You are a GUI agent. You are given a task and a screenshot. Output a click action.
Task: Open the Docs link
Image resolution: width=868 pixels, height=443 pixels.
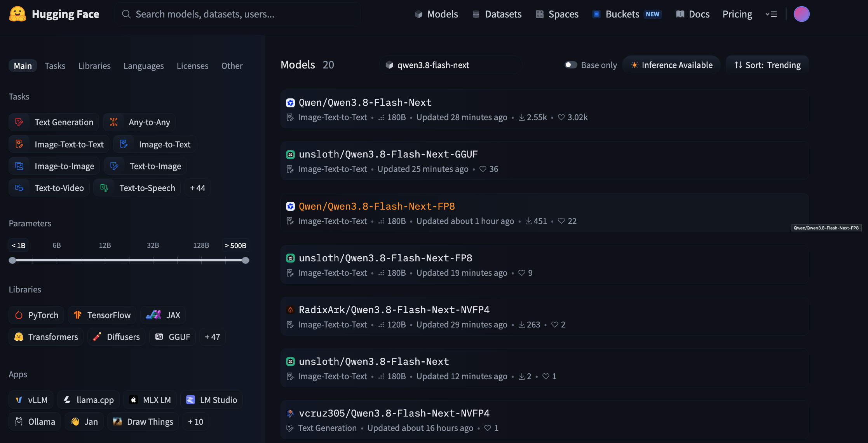(693, 14)
